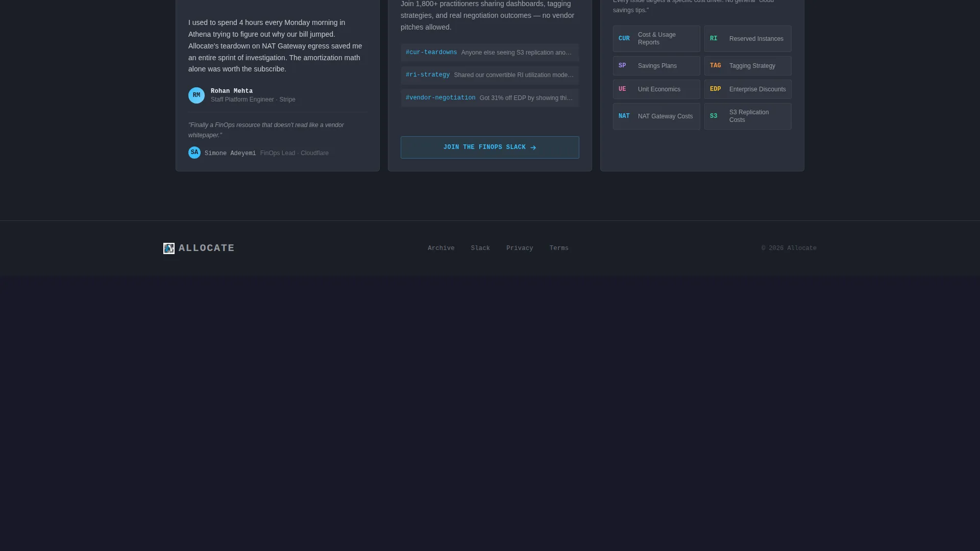Click the SP badge icon

pos(622,66)
